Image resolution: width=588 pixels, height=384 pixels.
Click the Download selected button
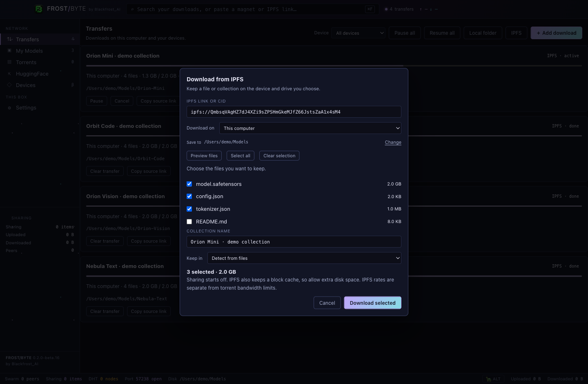pyautogui.click(x=373, y=303)
